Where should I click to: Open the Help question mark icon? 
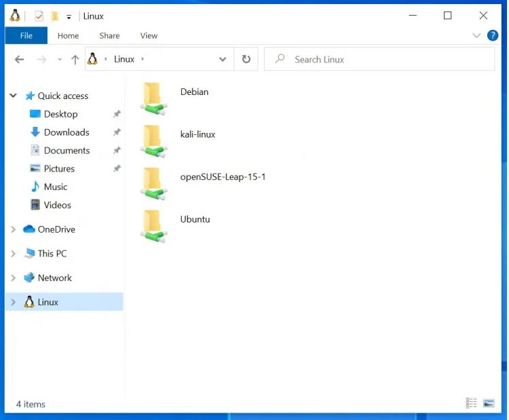point(493,35)
